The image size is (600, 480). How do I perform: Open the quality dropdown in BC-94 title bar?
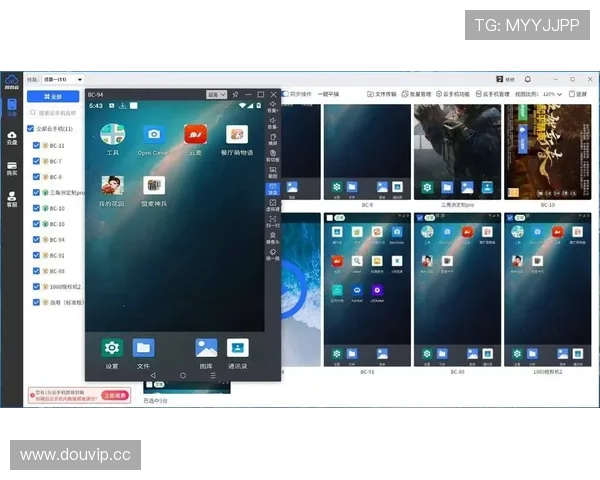[x=216, y=94]
